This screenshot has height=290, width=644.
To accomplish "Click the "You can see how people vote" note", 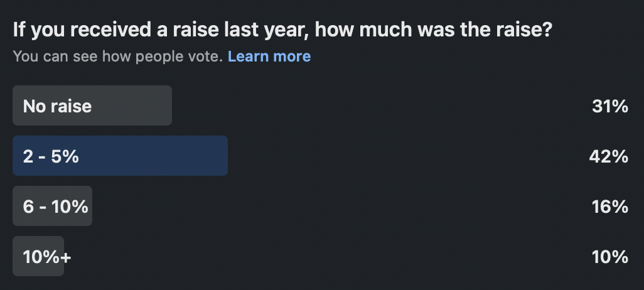I will pos(117,56).
